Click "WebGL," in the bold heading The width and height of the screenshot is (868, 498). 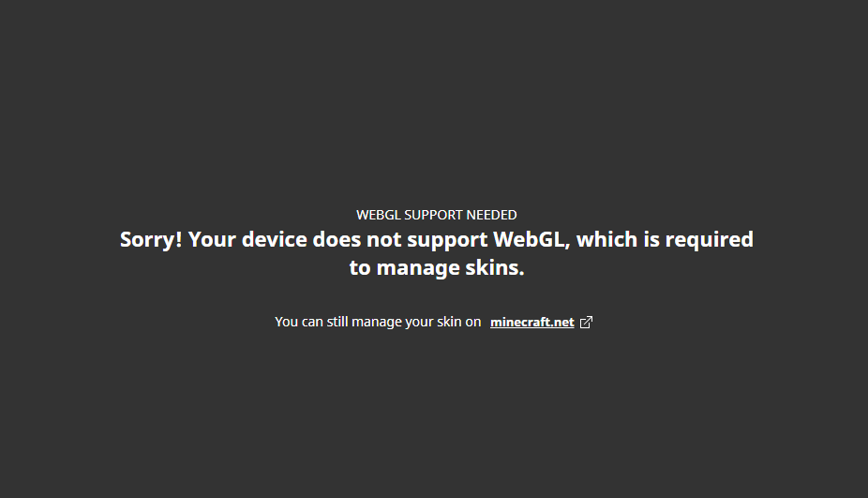531,239
